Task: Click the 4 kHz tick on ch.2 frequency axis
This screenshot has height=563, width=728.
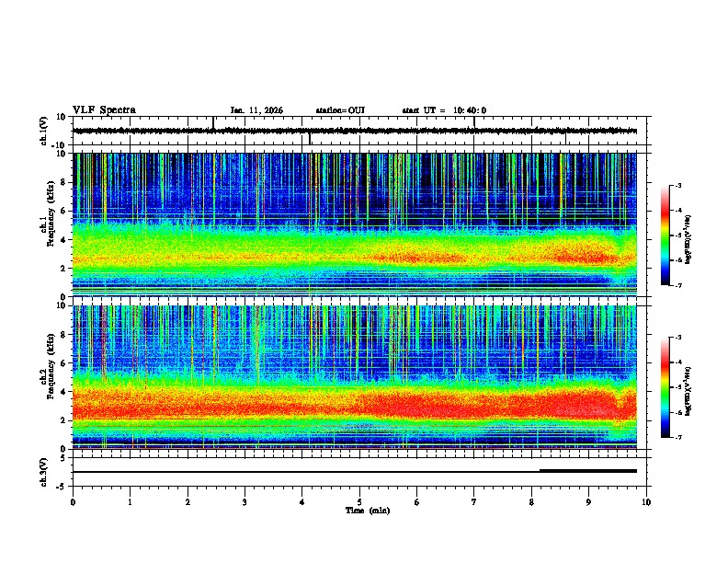Action: [x=64, y=392]
